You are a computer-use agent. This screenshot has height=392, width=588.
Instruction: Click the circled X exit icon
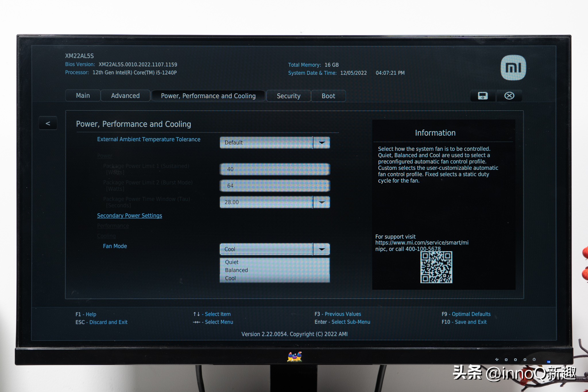coord(509,96)
